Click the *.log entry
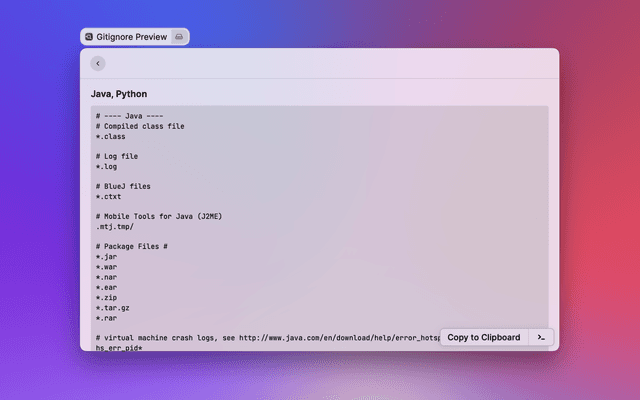This screenshot has width=640, height=400. click(x=106, y=166)
